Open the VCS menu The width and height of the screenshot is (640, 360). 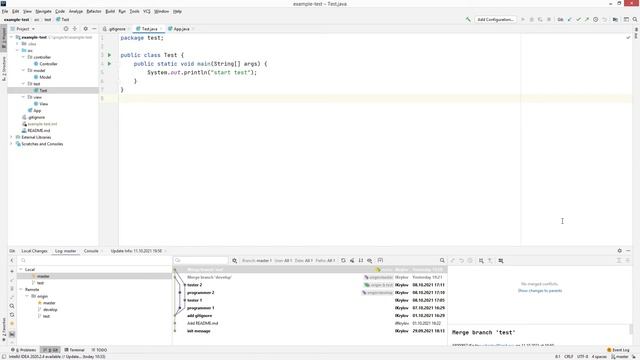(x=147, y=11)
